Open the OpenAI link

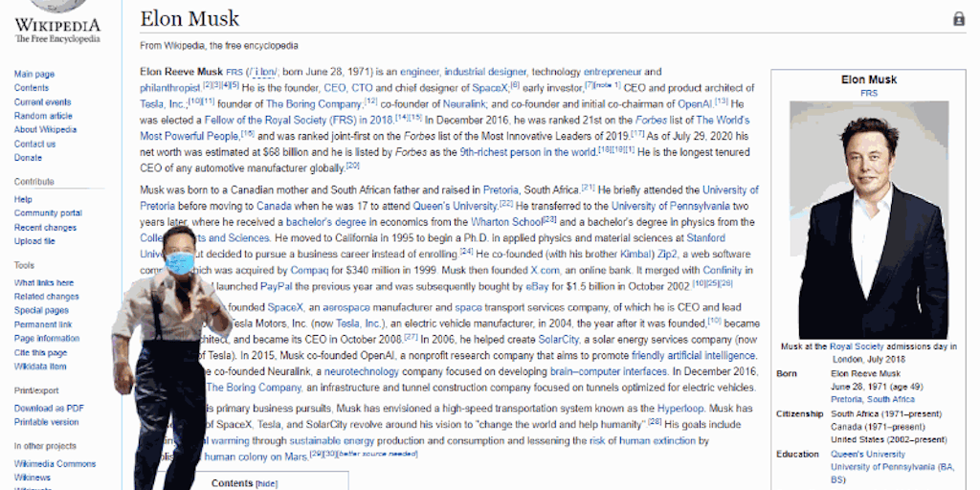pos(695,103)
